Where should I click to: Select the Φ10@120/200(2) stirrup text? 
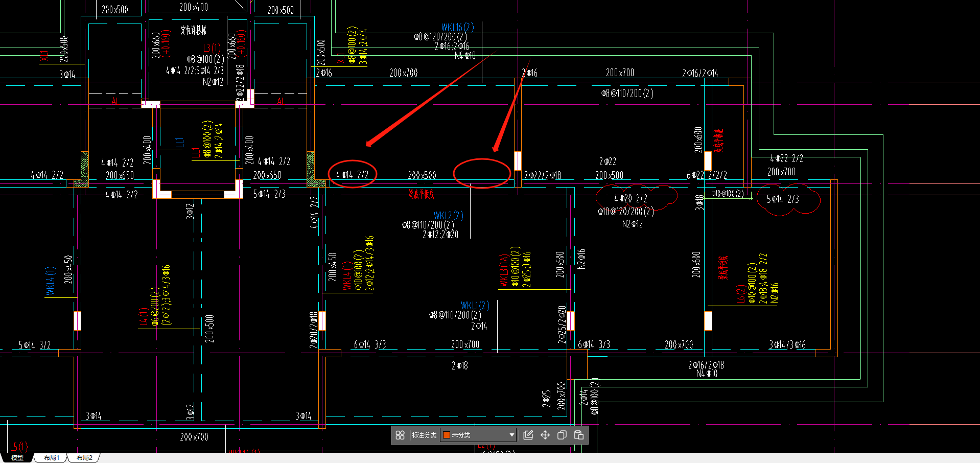point(625,211)
